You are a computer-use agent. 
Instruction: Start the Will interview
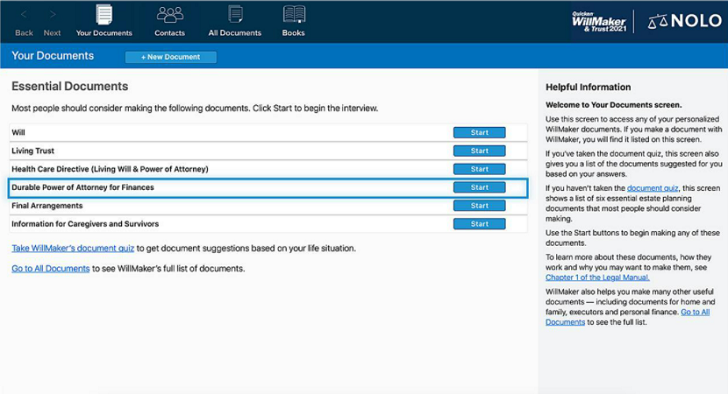point(479,132)
